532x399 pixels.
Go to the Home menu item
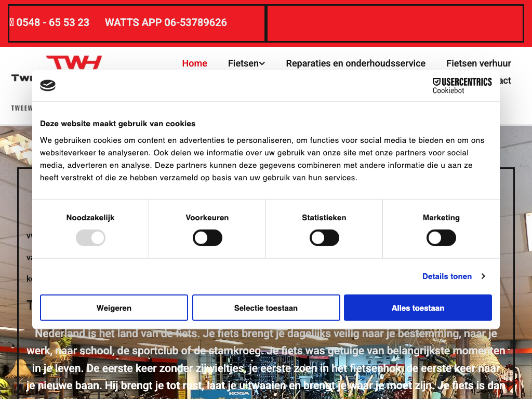194,63
